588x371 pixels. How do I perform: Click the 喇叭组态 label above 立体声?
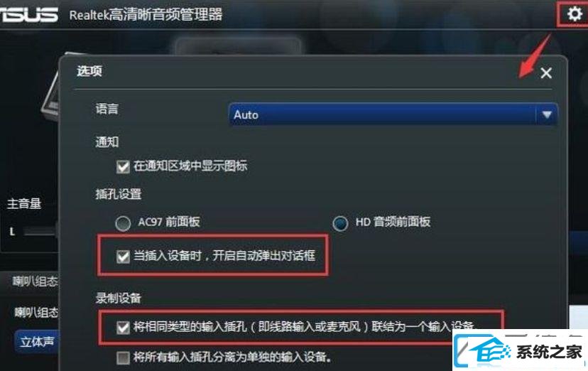coord(36,312)
